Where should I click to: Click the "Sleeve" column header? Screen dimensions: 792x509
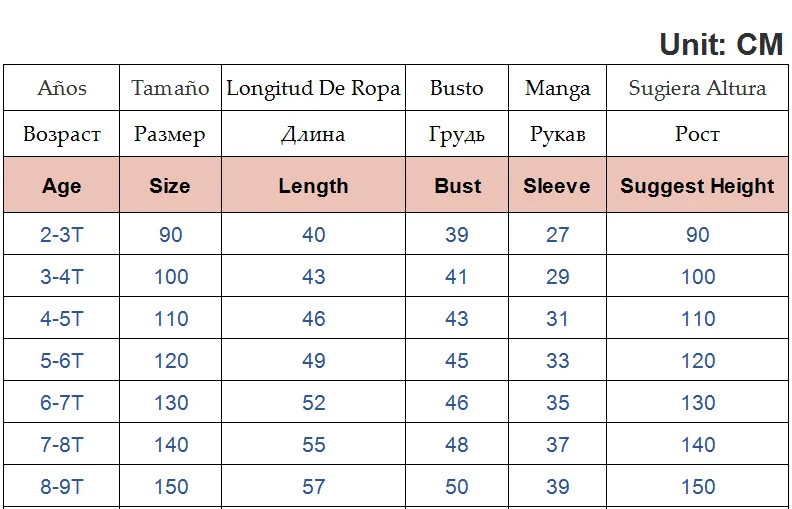[x=557, y=186]
